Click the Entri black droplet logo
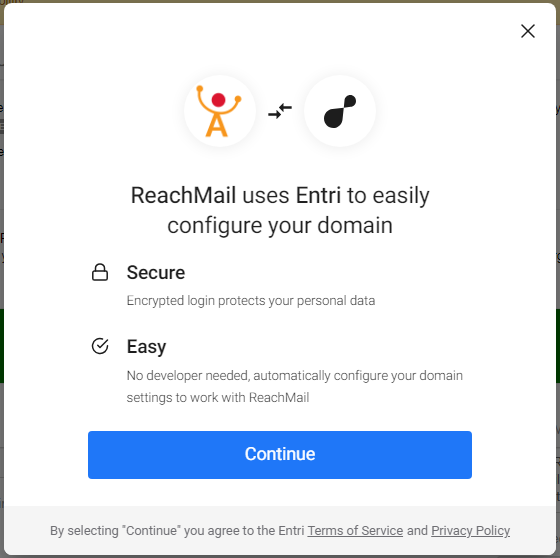The image size is (560, 558). pos(340,111)
